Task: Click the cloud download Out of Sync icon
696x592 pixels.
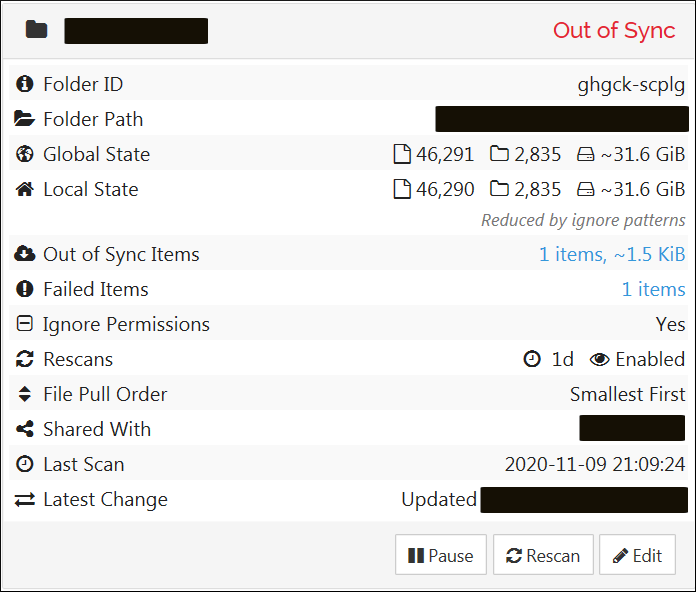Action: (25, 255)
